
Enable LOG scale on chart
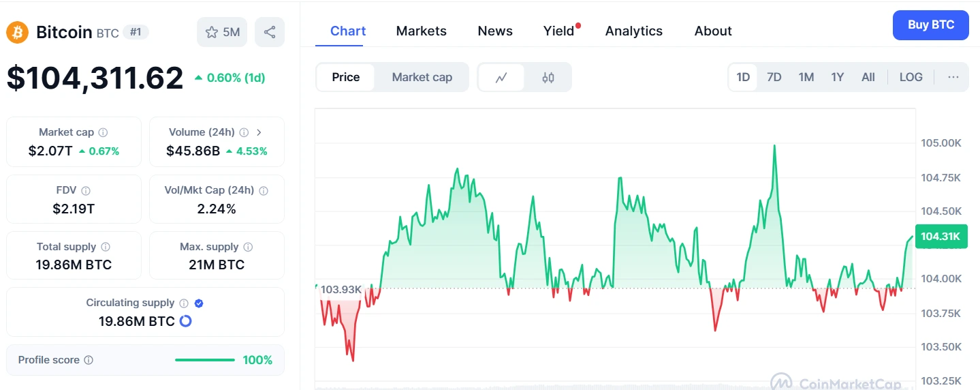[911, 77]
